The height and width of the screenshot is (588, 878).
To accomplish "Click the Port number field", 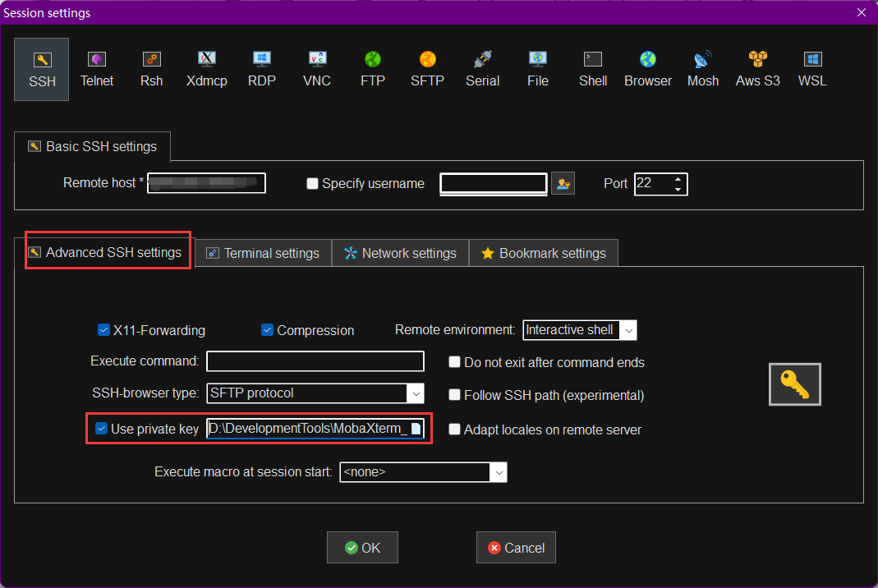I will [x=654, y=184].
